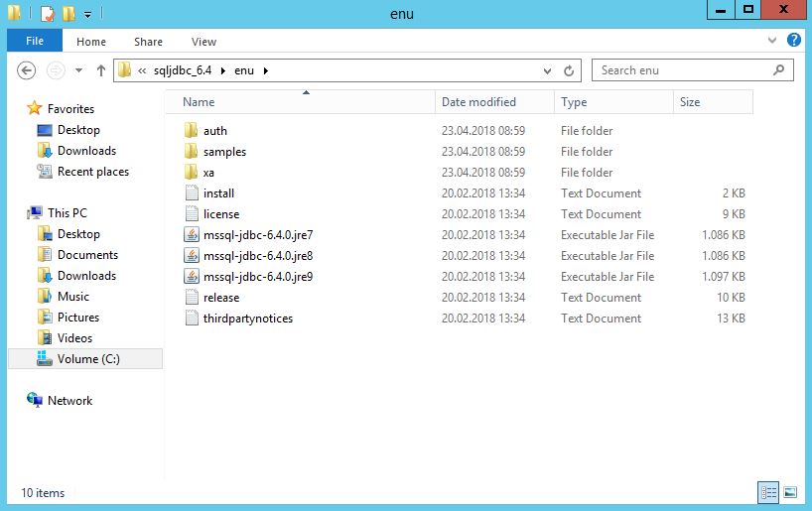
Task: Click the 1.097 KB size value
Action: pyautogui.click(x=723, y=277)
